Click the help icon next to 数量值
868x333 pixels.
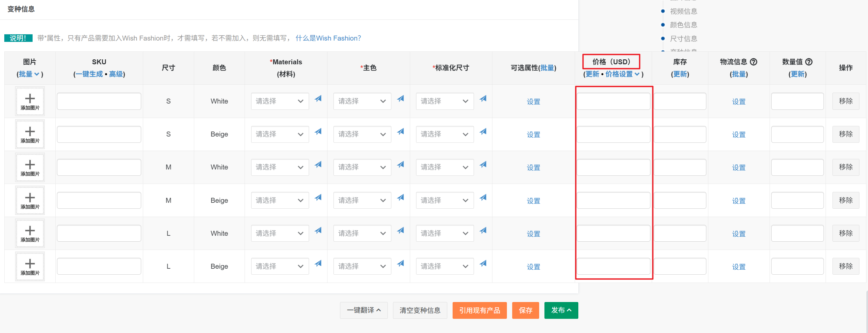pos(809,62)
